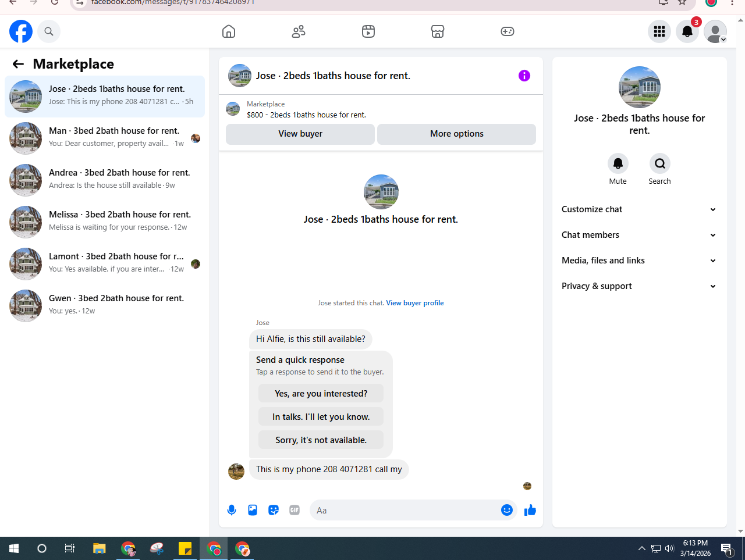This screenshot has width=745, height=560.
Task: Click the Aa message input field
Action: (405, 510)
